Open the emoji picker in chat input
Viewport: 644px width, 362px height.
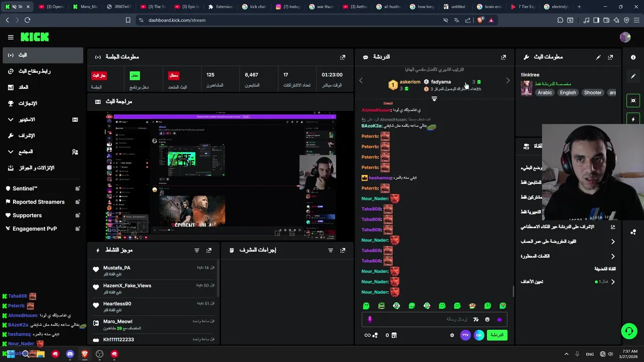coord(487,319)
